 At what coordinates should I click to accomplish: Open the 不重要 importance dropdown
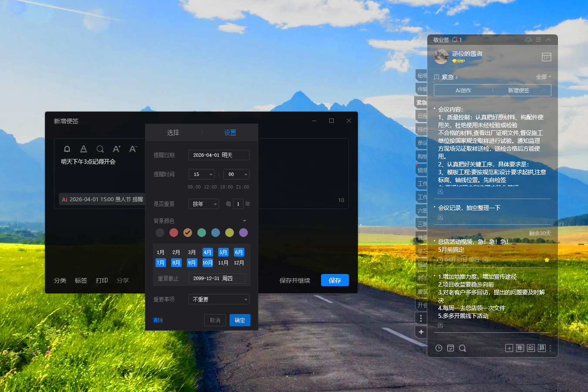219,299
